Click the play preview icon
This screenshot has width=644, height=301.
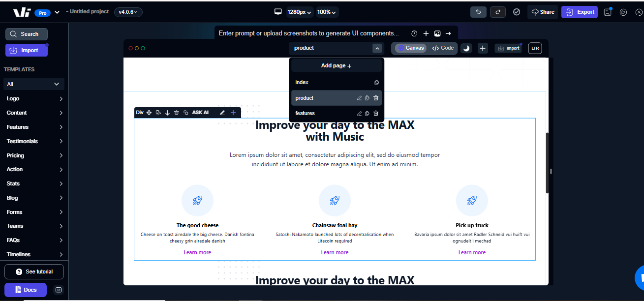tap(623, 12)
